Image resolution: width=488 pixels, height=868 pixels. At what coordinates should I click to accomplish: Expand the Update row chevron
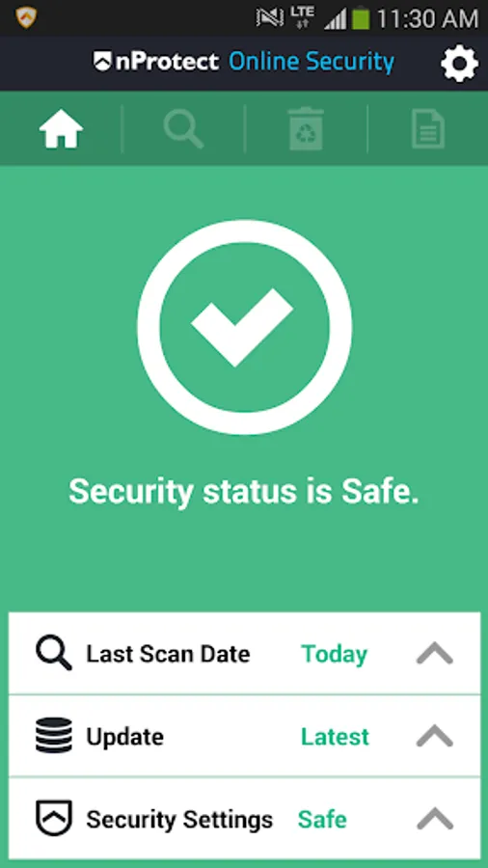pyautogui.click(x=435, y=736)
